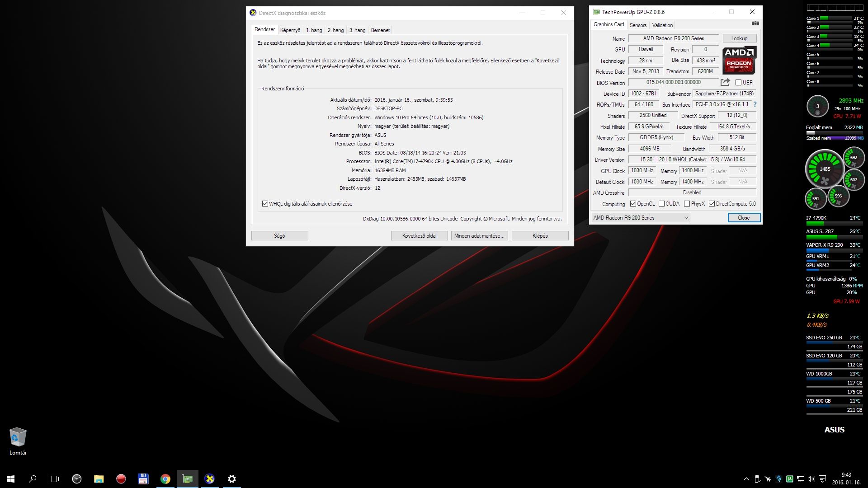The height and width of the screenshot is (488, 868).
Task: Switch to the Bemenet tab
Action: click(x=380, y=30)
